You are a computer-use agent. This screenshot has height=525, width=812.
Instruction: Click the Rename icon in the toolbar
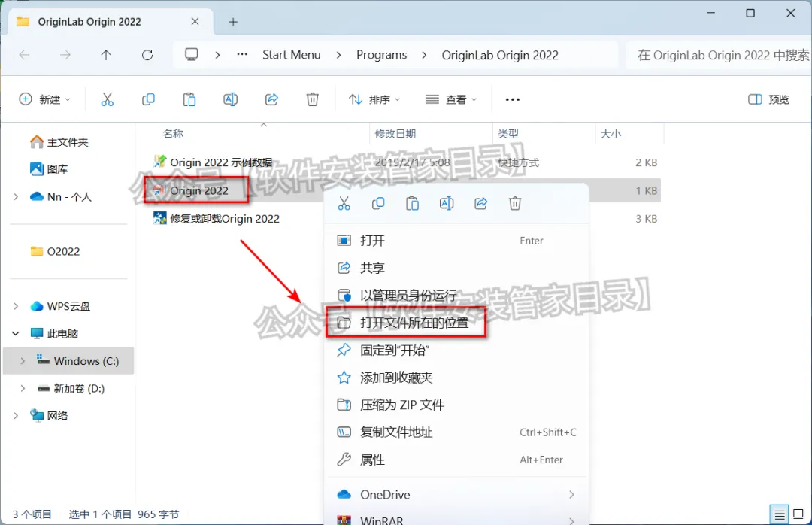pyautogui.click(x=231, y=99)
